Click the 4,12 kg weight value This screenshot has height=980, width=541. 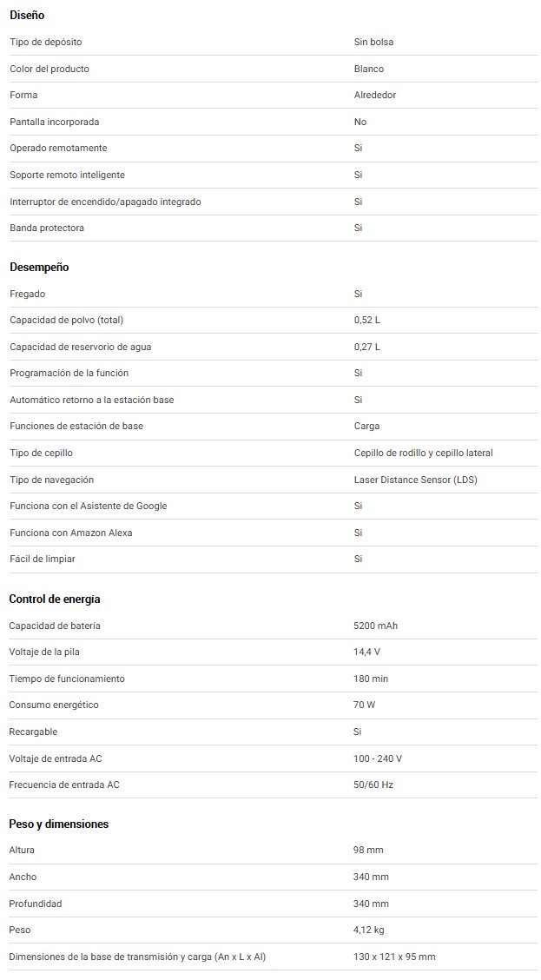tap(369, 930)
